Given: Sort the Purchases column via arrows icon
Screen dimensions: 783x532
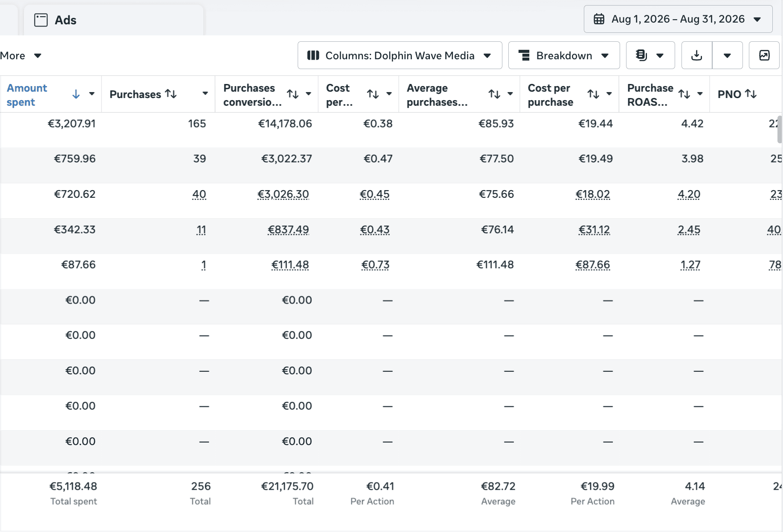Looking at the screenshot, I should [171, 94].
